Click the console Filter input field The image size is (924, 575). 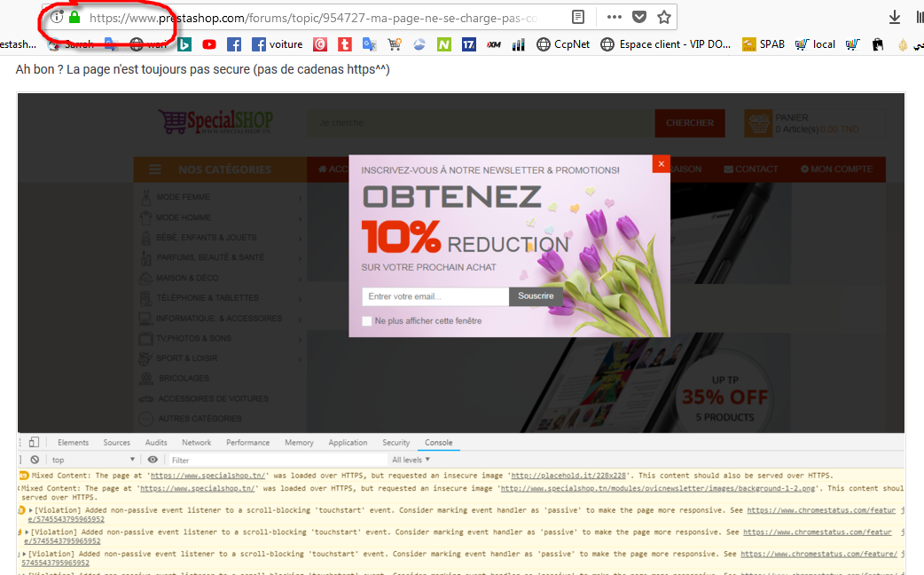tap(277, 460)
